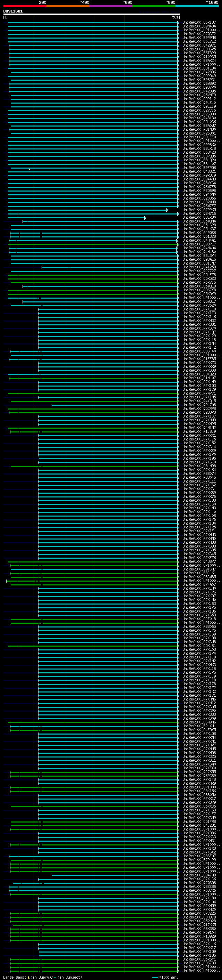This screenshot has height=980, width=222.
Task: Click hit label UniRef100_P42896
Action: click(199, 72)
